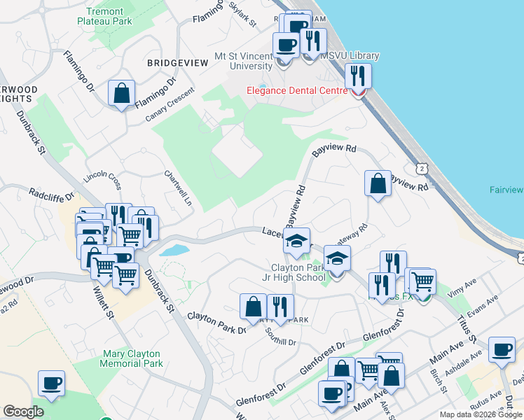524x420 pixels.
Task: Click the Radcliffe Dr street label
Action: point(51,195)
